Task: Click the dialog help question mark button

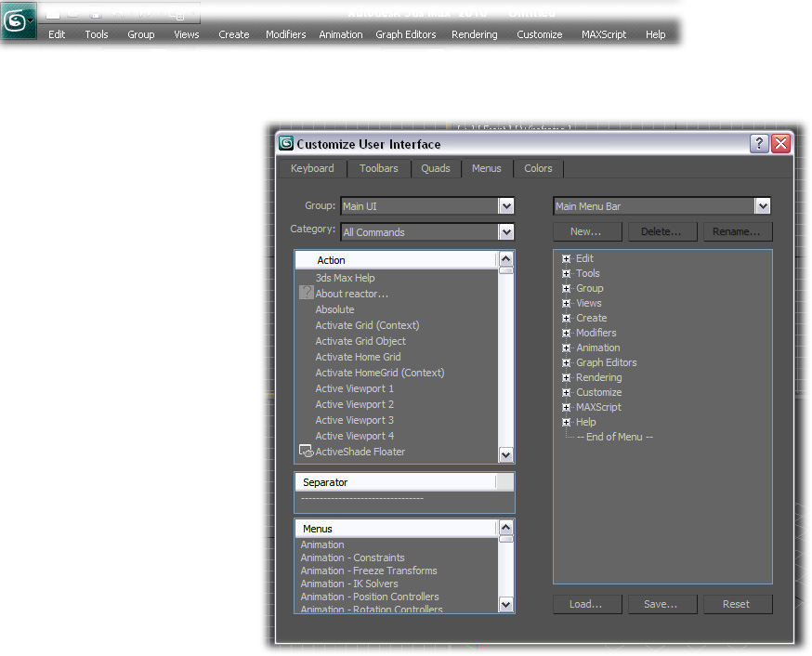Action: click(x=759, y=143)
